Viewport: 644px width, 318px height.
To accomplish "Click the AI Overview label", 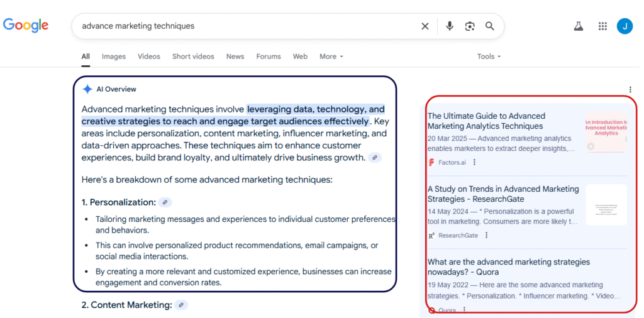I will (x=116, y=89).
